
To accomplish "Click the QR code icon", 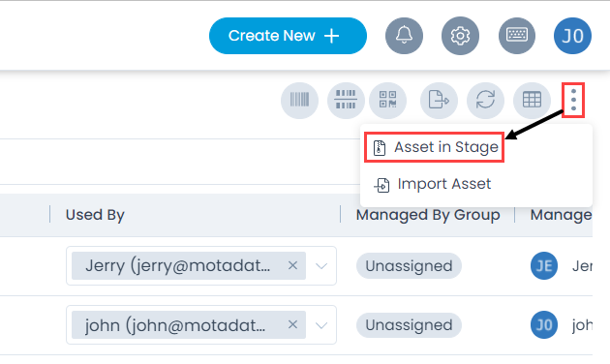I will [x=388, y=101].
